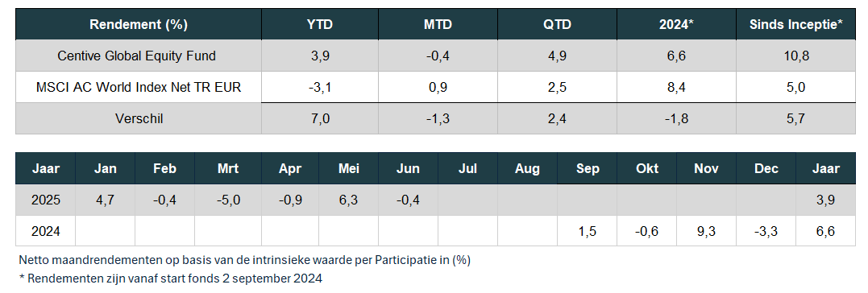Select the March 2025 value -5,0
Viewport: 868px width, 293px height.
(228, 200)
